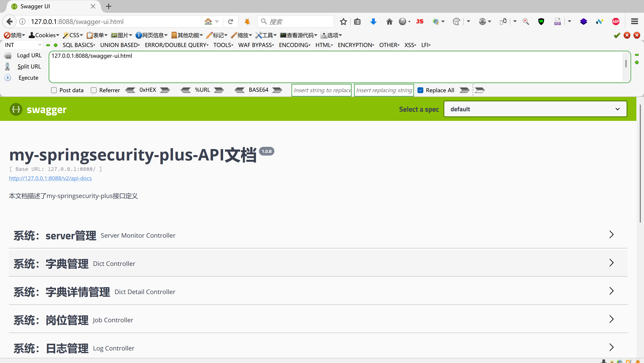
Task: Click the blue downloads arrow icon
Action: point(373,22)
